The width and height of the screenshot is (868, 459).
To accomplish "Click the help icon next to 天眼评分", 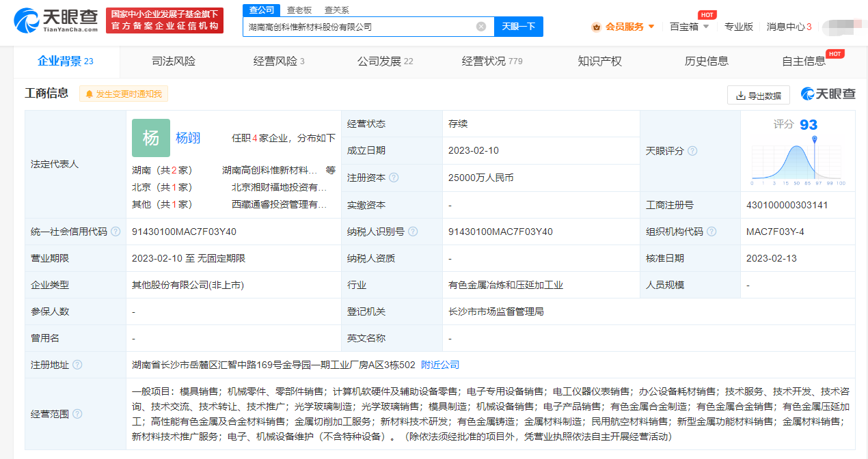I will (x=693, y=151).
